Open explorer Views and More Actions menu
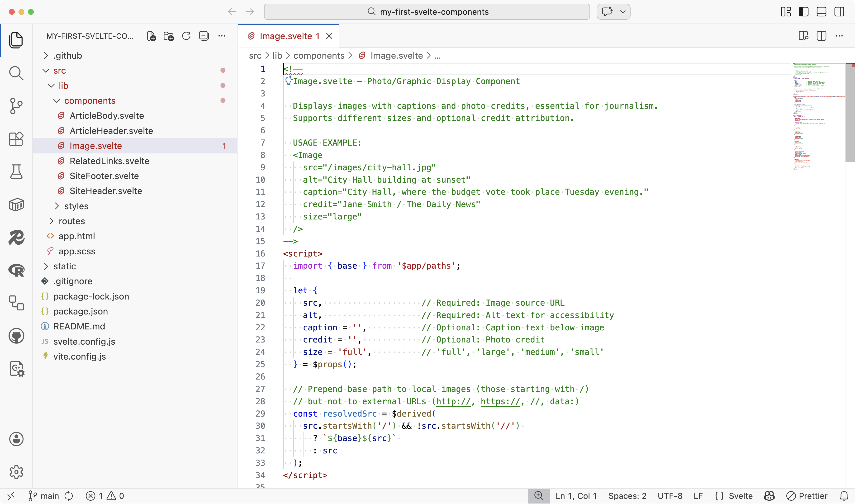Screen dimensions: 855x504 [x=222, y=36]
